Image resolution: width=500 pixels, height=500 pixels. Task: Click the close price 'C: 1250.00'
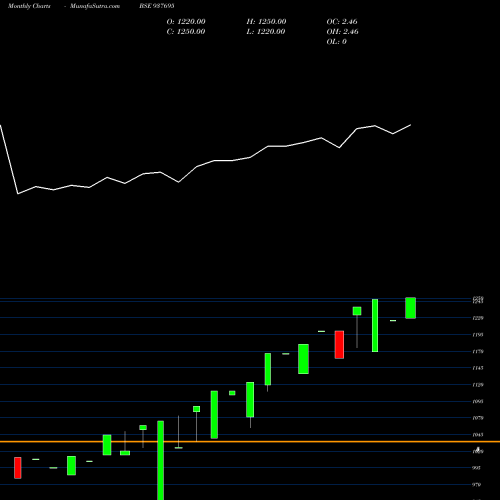186,32
